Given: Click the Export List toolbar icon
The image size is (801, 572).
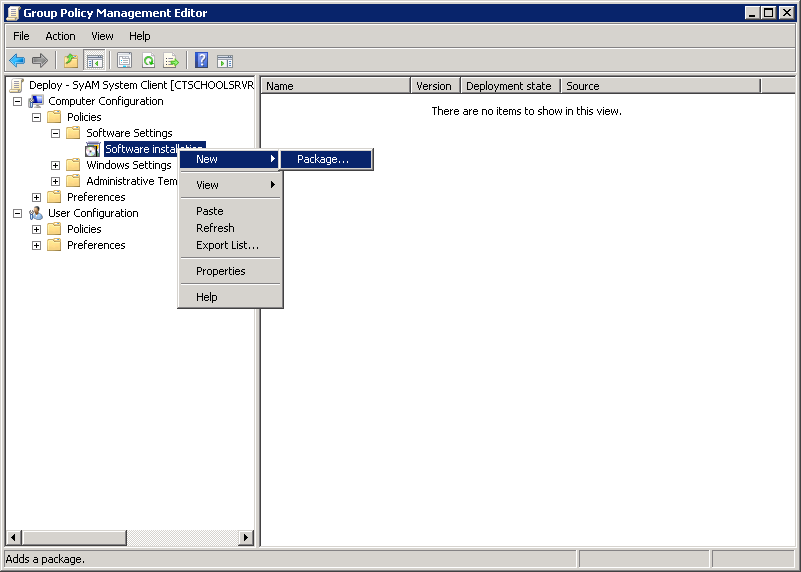Looking at the screenshot, I should (171, 61).
